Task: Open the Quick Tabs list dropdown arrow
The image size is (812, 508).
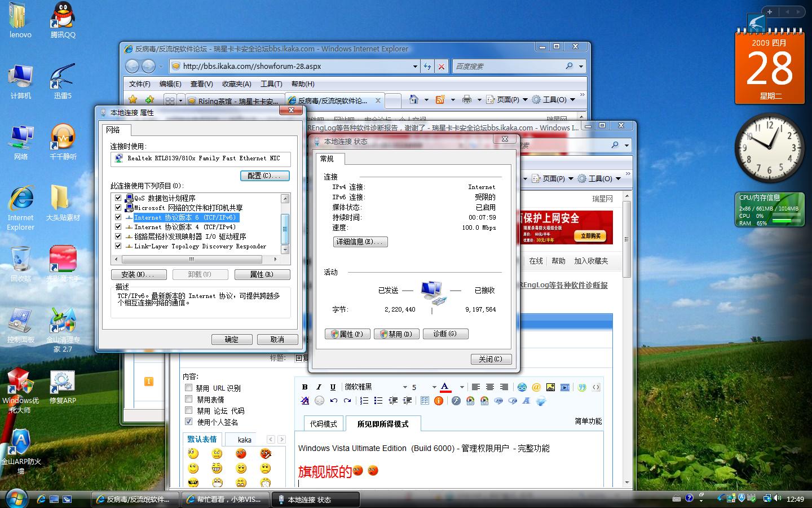Action: [x=180, y=100]
